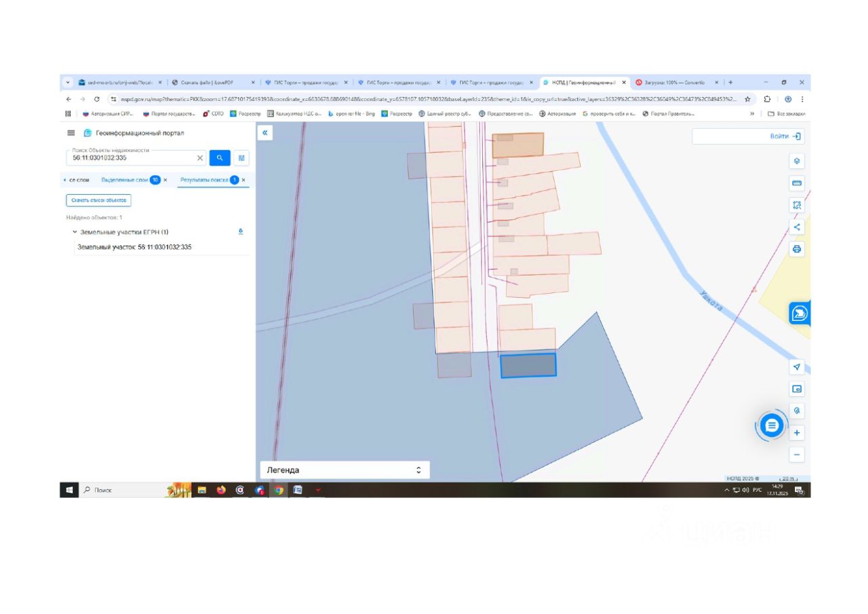Open the round chat support button
Screen dimensions: 868x614
(x=771, y=426)
